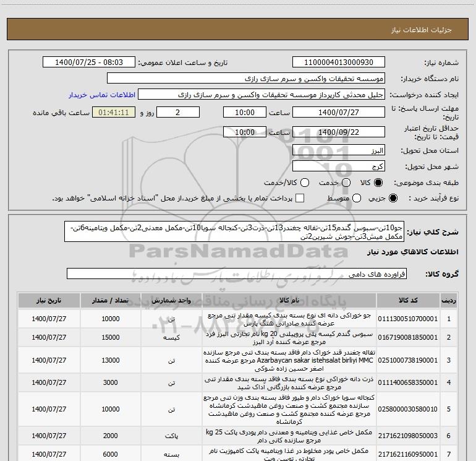Click quantity 3000 in row 4
The height and width of the screenshot is (461, 476).
[x=111, y=382]
